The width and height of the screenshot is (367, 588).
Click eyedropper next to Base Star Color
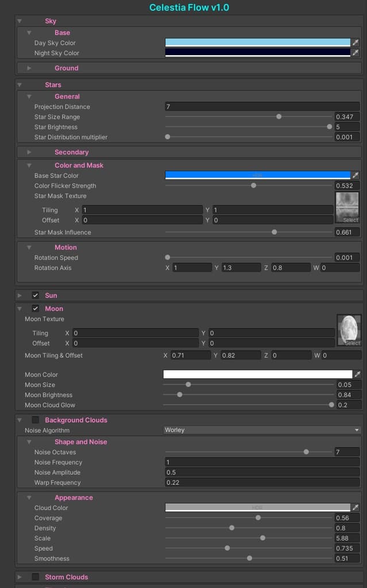click(356, 175)
